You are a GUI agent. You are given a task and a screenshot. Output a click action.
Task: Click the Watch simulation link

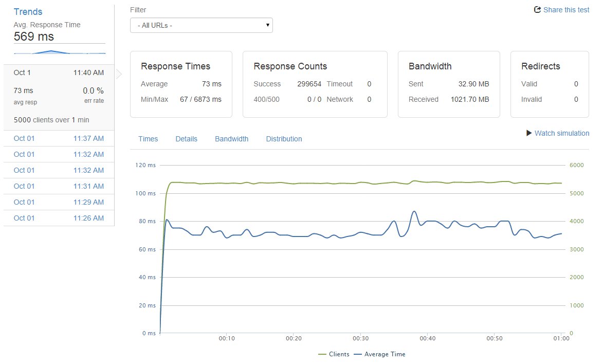(x=561, y=133)
